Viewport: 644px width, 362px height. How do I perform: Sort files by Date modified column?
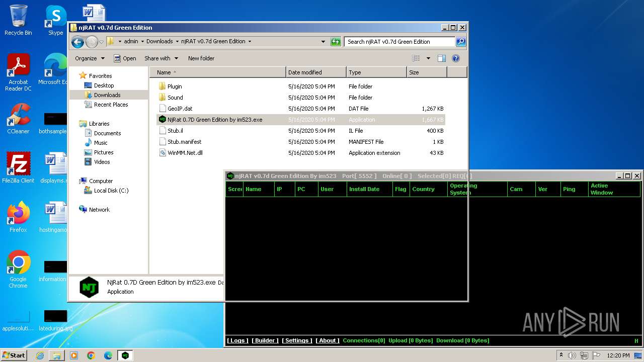(x=316, y=72)
